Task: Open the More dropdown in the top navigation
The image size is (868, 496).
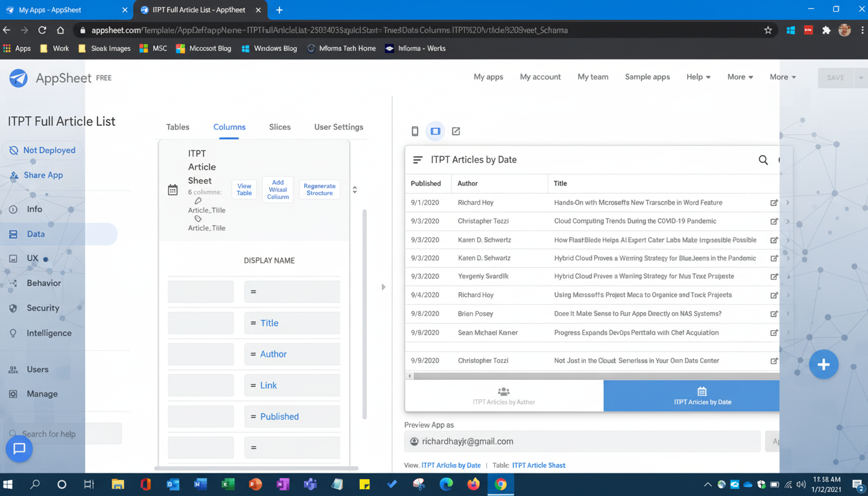Action: coord(740,77)
